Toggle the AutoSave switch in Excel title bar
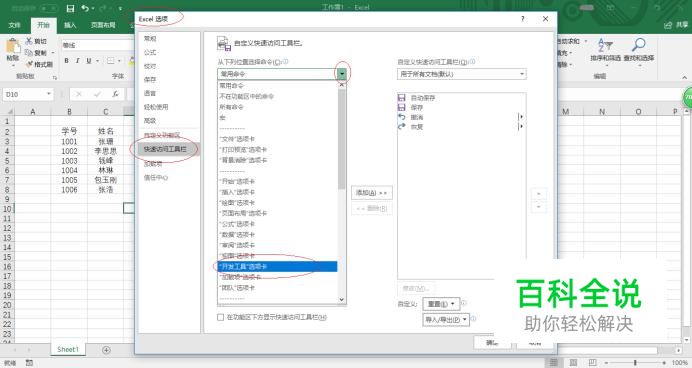 (x=49, y=8)
